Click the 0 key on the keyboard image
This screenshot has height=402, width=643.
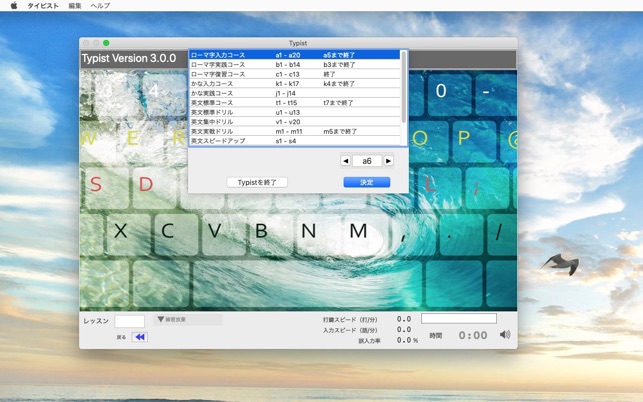click(441, 91)
